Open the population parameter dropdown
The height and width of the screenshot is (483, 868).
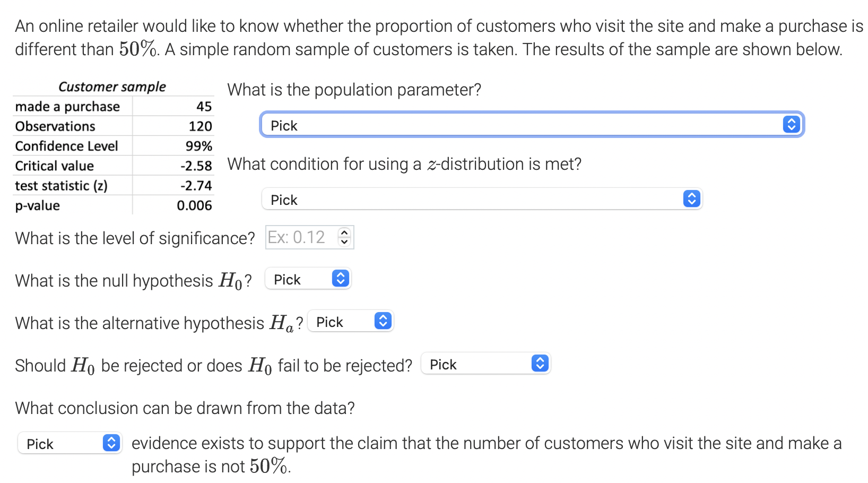pos(531,125)
